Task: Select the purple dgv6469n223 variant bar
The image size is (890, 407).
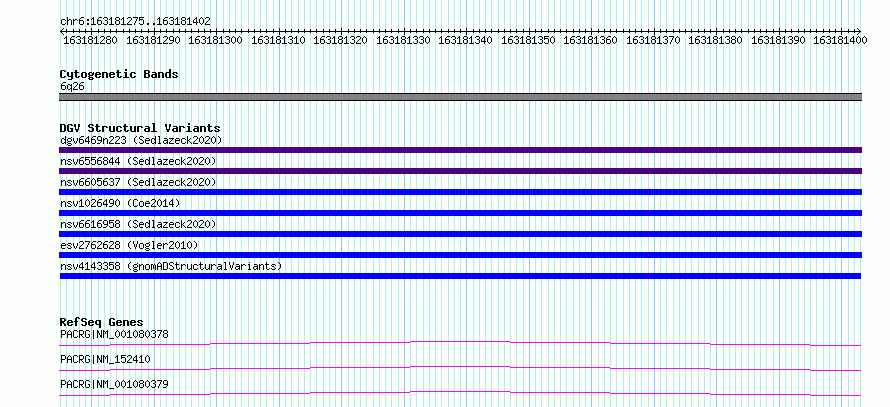Action: tap(460, 150)
